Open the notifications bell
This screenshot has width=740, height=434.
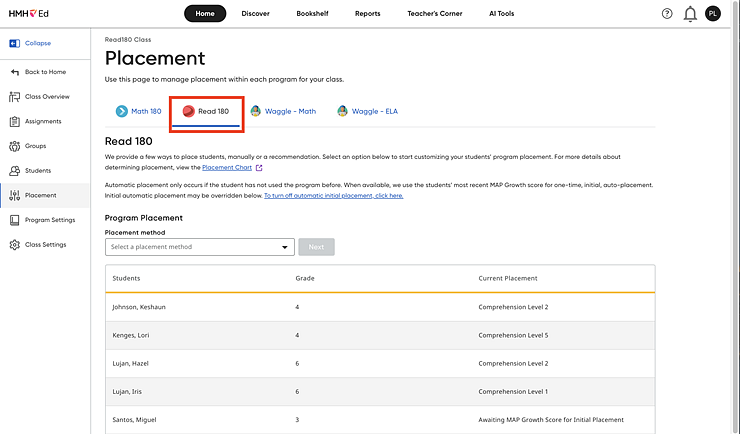(690, 14)
